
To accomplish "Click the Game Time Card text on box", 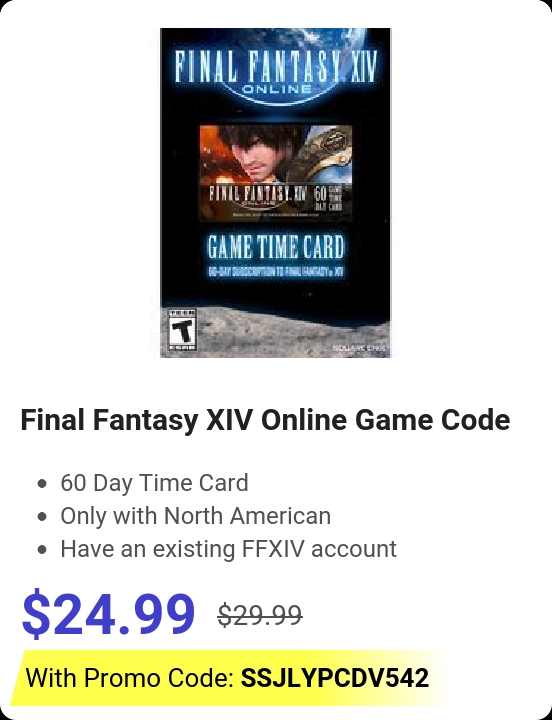I will point(276,248).
